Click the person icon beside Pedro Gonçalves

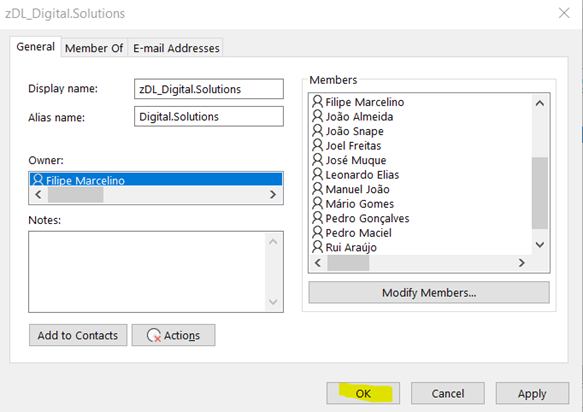tap(317, 218)
